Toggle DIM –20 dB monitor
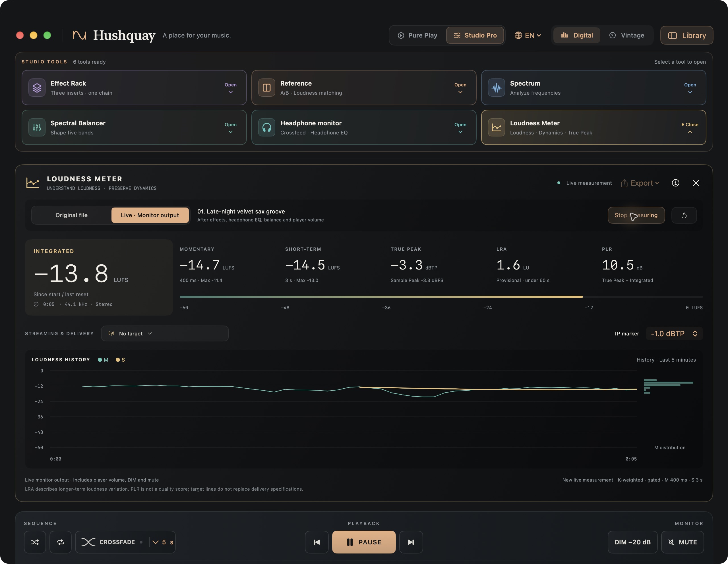 [632, 542]
